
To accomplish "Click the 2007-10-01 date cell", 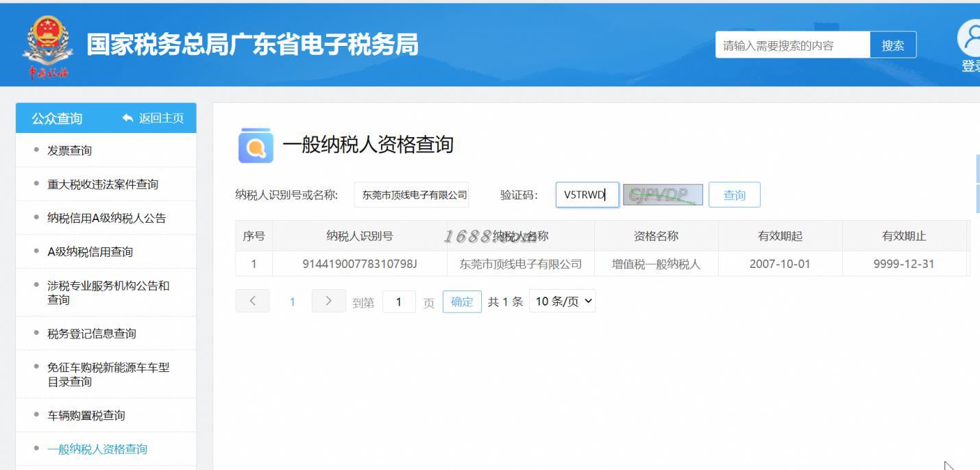I will coord(781,264).
